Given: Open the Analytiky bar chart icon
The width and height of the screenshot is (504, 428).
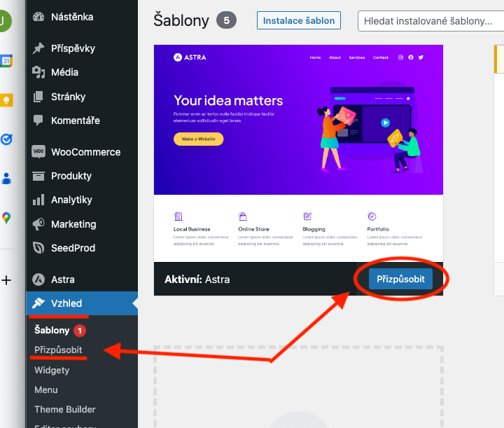Looking at the screenshot, I should pos(38,200).
